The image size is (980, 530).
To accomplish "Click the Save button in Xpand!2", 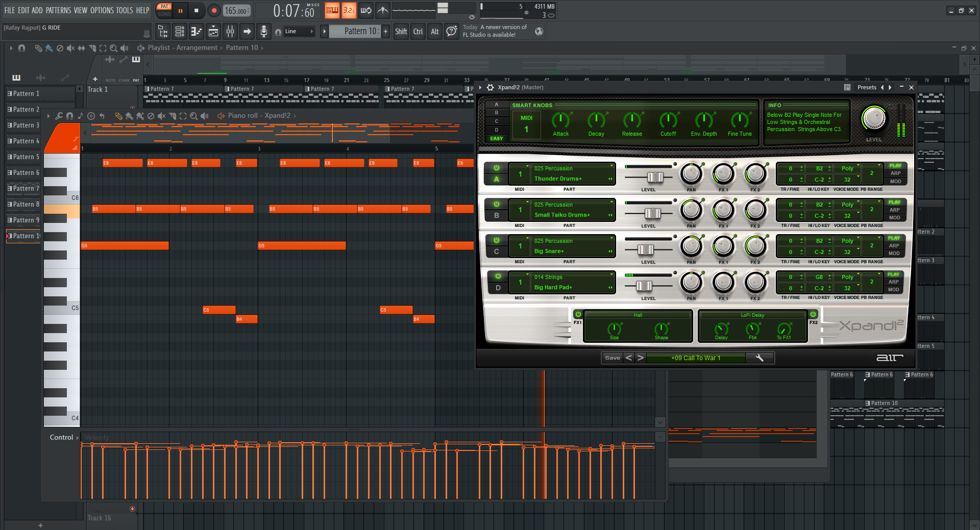I will tap(612, 358).
